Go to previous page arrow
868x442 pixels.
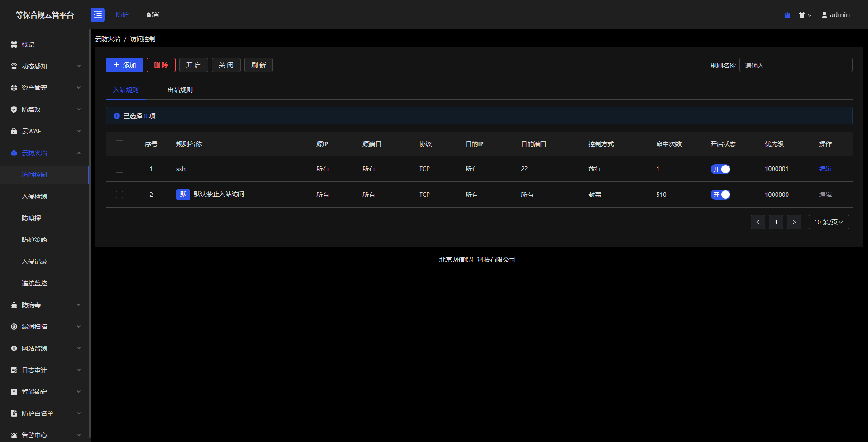pos(758,222)
